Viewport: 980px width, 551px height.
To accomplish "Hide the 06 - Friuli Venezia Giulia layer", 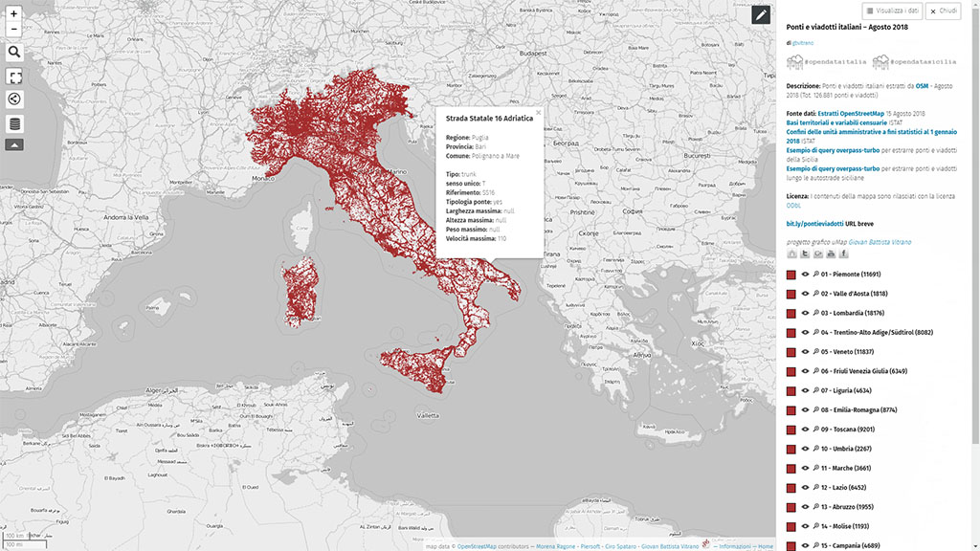I will (x=805, y=371).
